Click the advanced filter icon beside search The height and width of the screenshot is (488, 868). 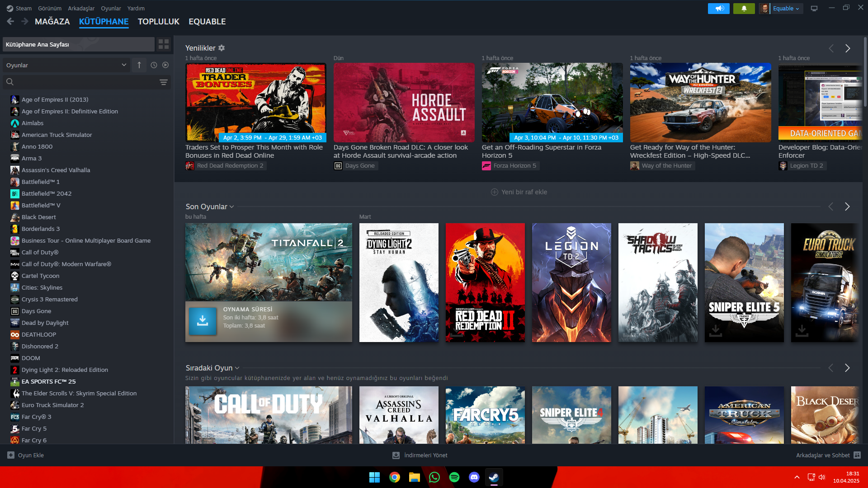163,82
